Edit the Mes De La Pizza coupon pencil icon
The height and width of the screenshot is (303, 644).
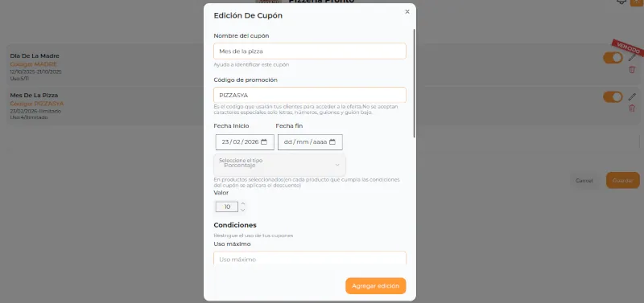(x=632, y=96)
